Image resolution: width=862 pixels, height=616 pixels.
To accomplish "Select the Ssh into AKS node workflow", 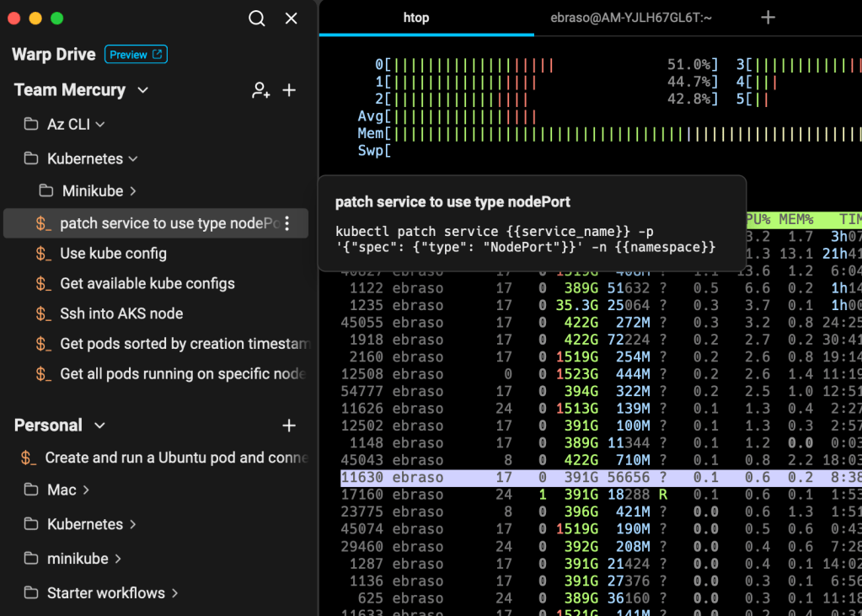I will click(x=121, y=313).
